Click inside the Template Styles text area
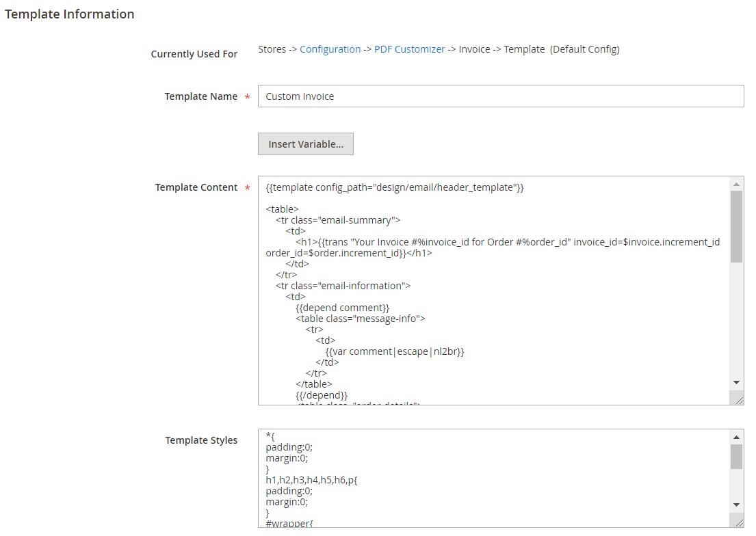This screenshot has width=756, height=536. [x=493, y=479]
